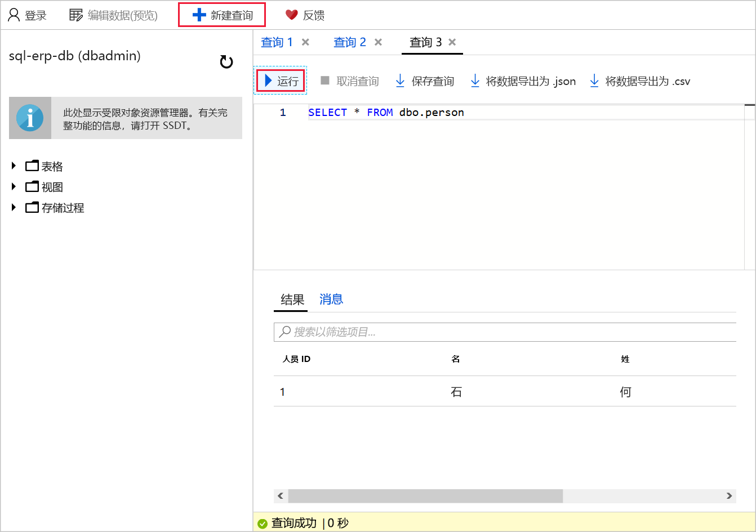Viewport: 756px width, 532px height.
Task: Click the edit data table icon
Action: click(x=76, y=15)
